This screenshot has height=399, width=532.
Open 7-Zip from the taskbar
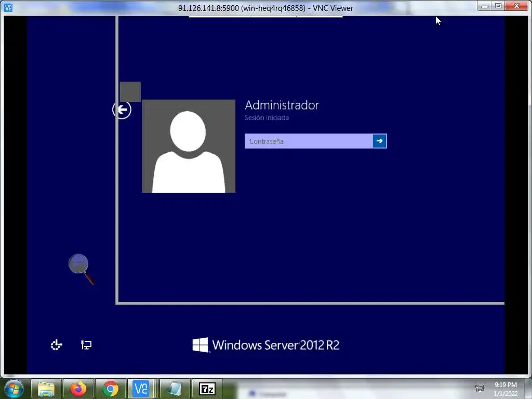tap(207, 389)
